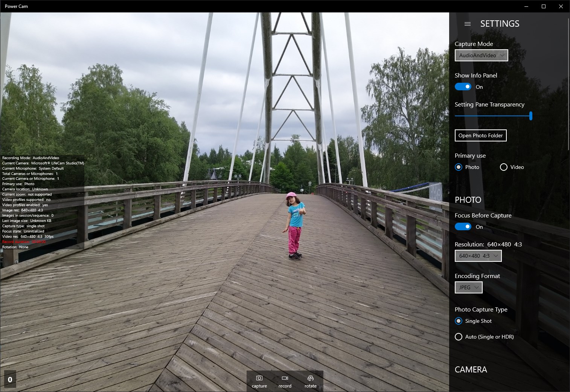
Task: Start recording with the record icon
Action: [x=285, y=381]
